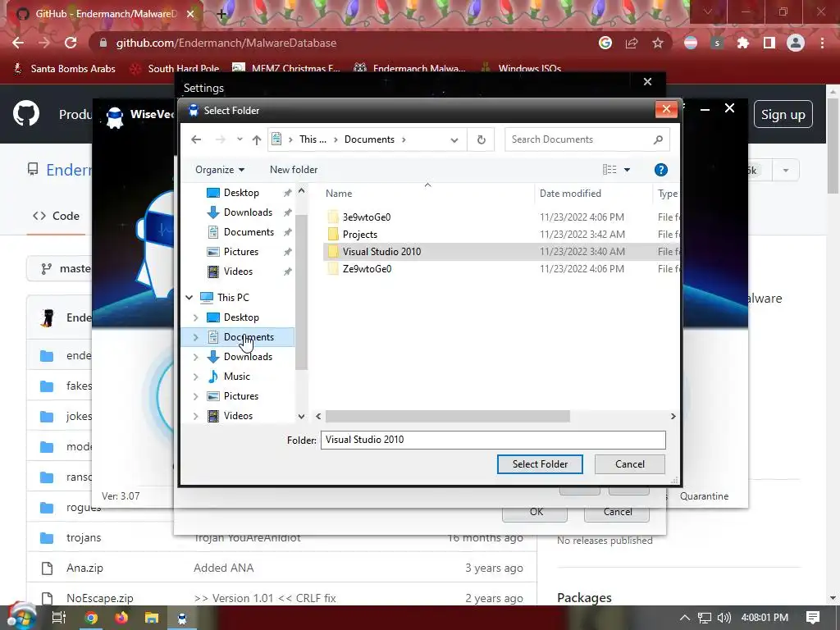Sort by Date modified column header
The height and width of the screenshot is (630, 840).
pyautogui.click(x=570, y=194)
